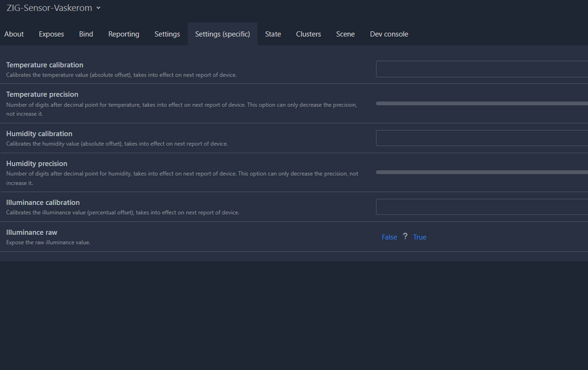This screenshot has width=588, height=370.
Task: Set Illuminance raw to False
Action: (389, 237)
